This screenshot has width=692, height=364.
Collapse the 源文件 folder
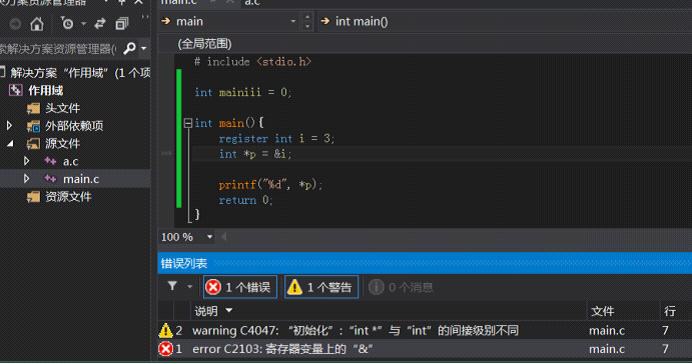point(10,143)
